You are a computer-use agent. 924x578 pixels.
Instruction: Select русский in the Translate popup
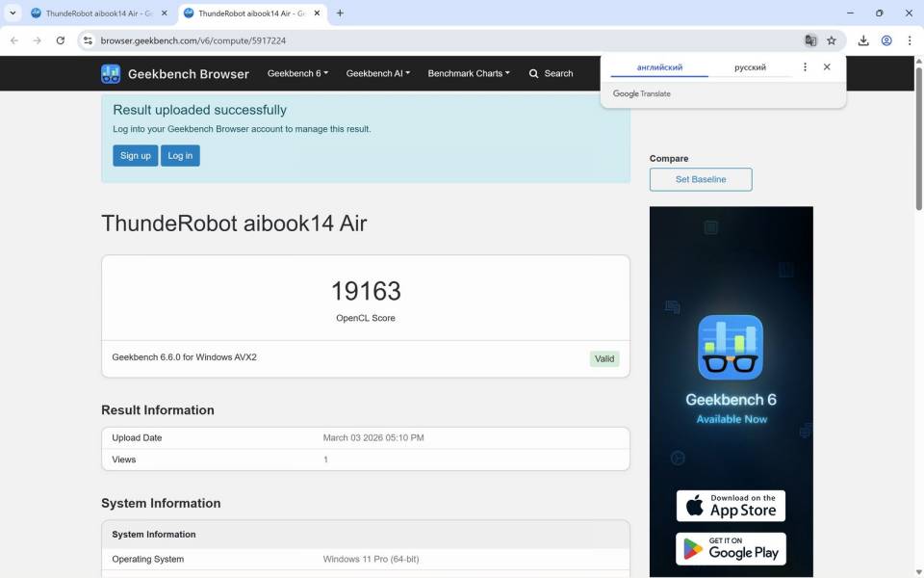click(x=750, y=66)
